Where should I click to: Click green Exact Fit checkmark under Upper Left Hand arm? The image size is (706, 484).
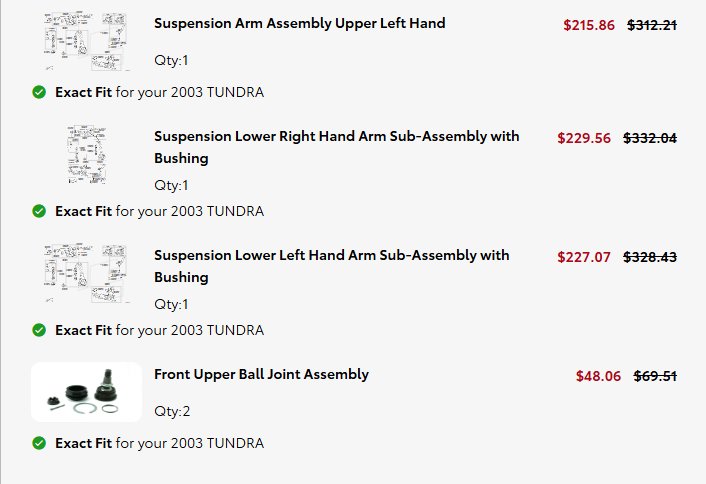point(39,92)
